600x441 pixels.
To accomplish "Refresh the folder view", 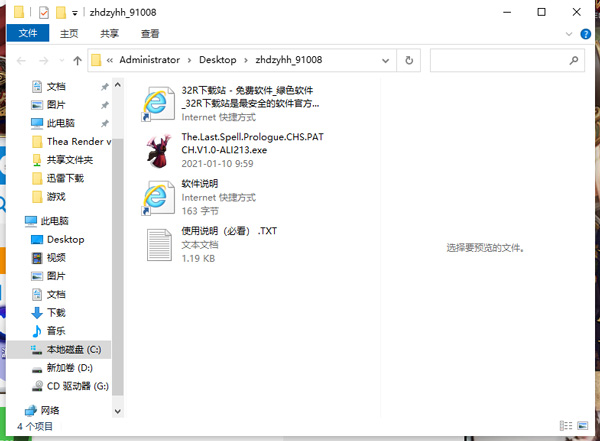I will (409, 60).
